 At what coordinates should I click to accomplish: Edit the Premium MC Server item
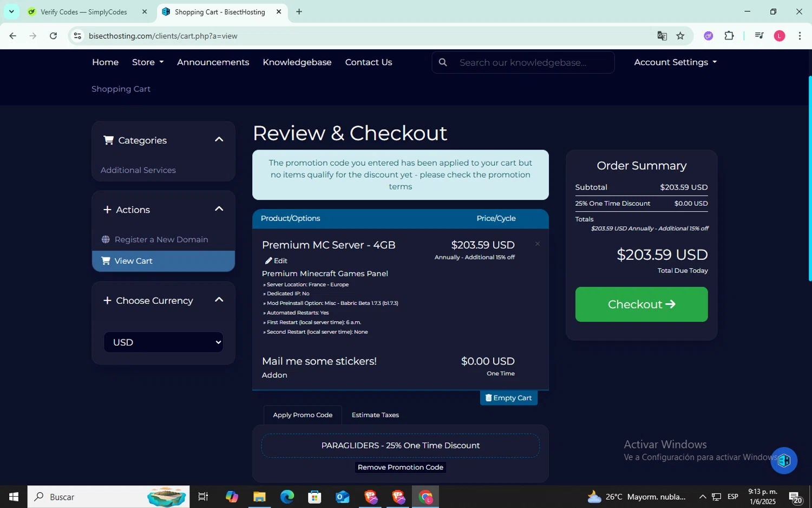[x=276, y=260]
